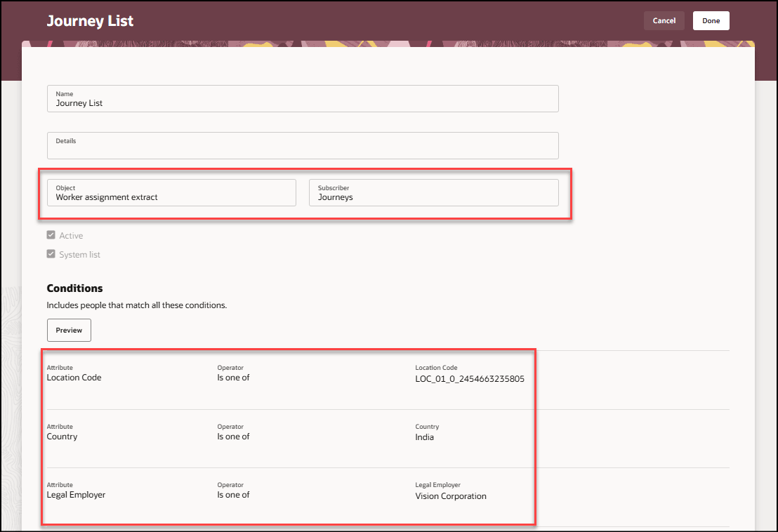Focus the Name field containing Journey List

[303, 99]
